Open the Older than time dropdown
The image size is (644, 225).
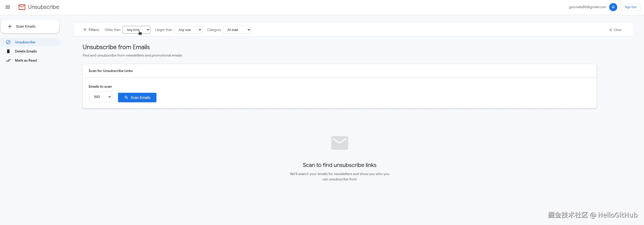click(x=136, y=30)
